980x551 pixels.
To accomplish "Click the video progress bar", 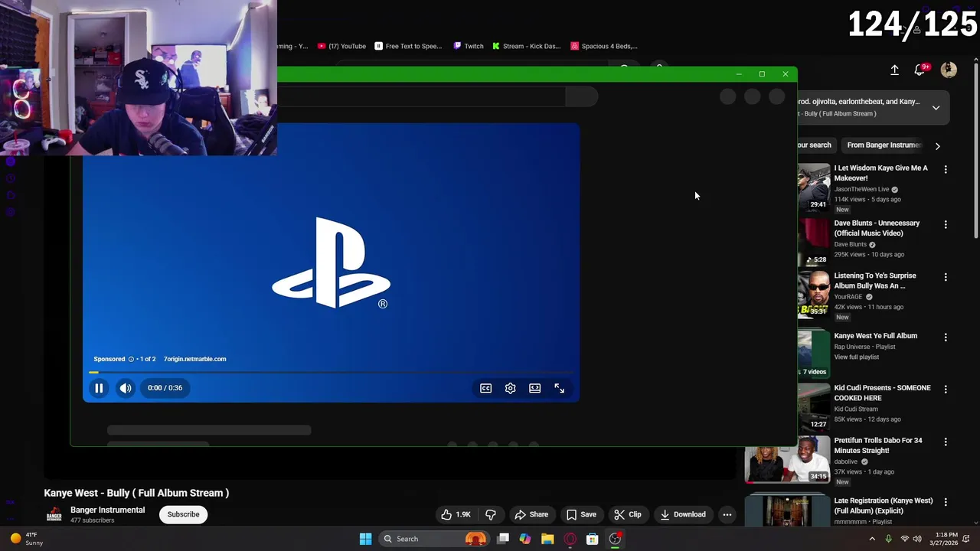I will point(331,372).
